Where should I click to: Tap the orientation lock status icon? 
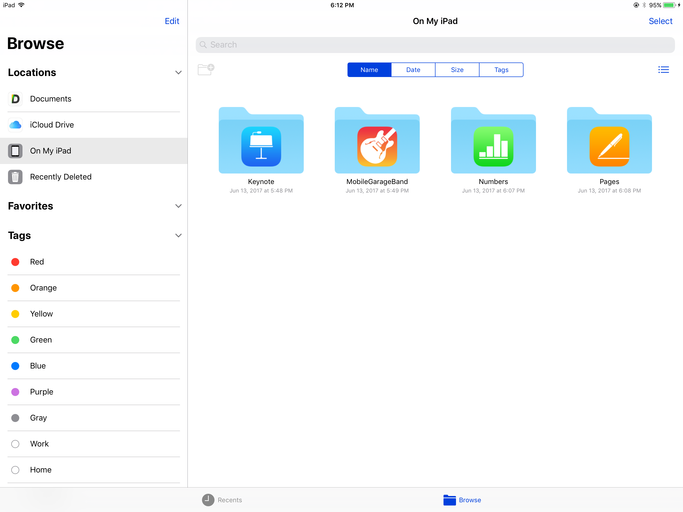[636, 5]
